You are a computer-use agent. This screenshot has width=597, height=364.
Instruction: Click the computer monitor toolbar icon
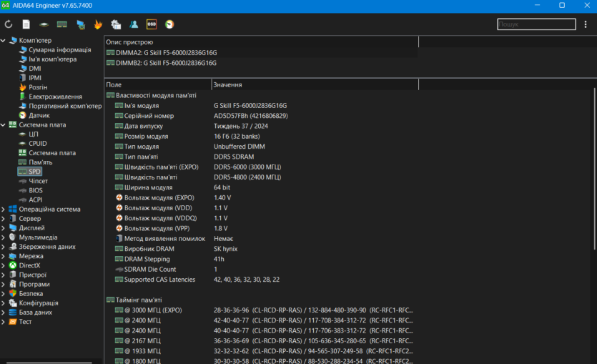tap(80, 24)
